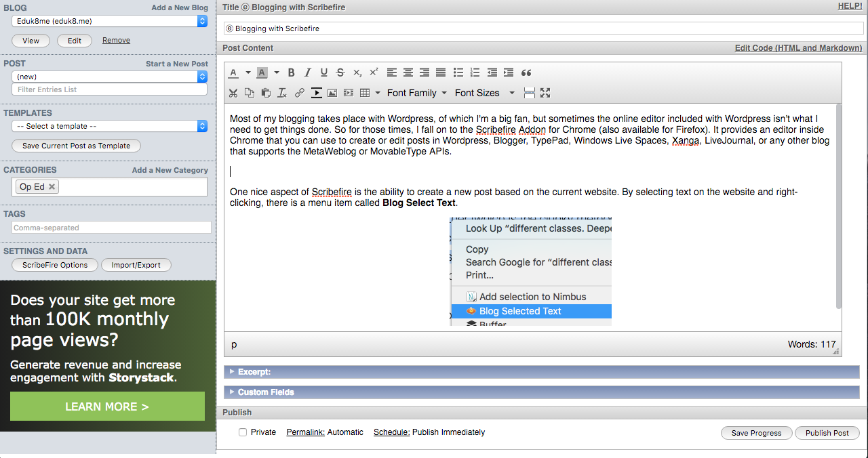Viewport: 868px width, 458px height.
Task: Click the background highlight color button
Action: click(x=262, y=72)
